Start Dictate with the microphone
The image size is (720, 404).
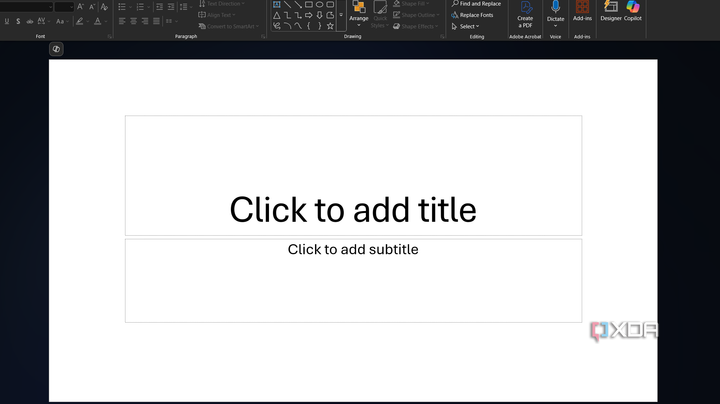(x=555, y=11)
